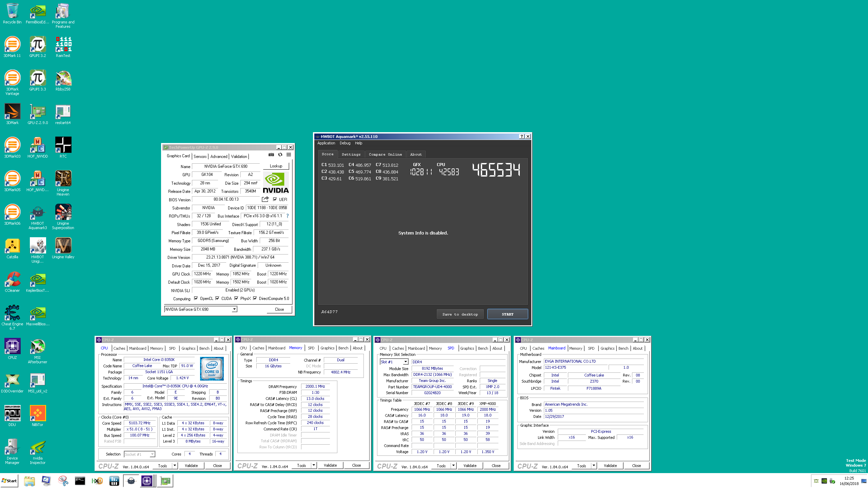Viewport: 868px width, 488px height.
Task: Toggle the UEFI checkbox in GPU-Z
Action: (x=275, y=200)
